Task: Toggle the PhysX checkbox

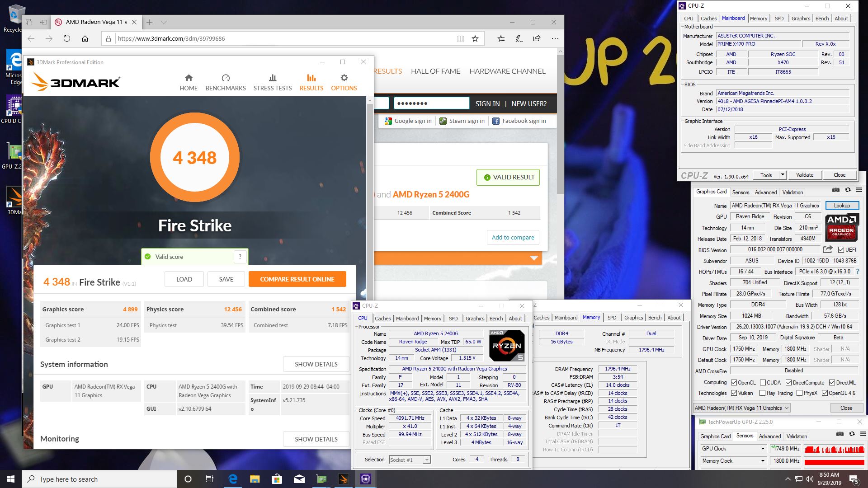Action: 799,393
